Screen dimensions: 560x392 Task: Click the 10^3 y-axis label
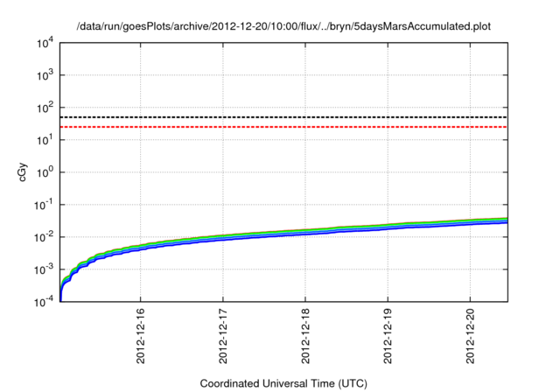point(45,75)
